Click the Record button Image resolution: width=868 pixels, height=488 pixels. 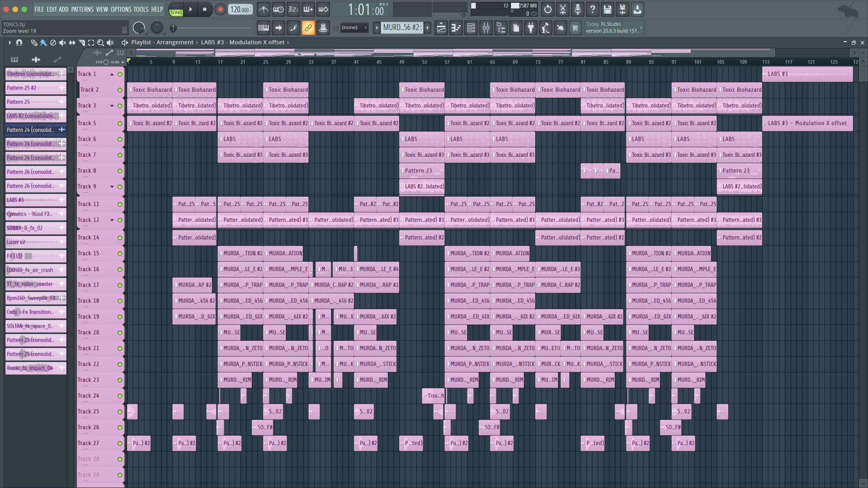(220, 9)
